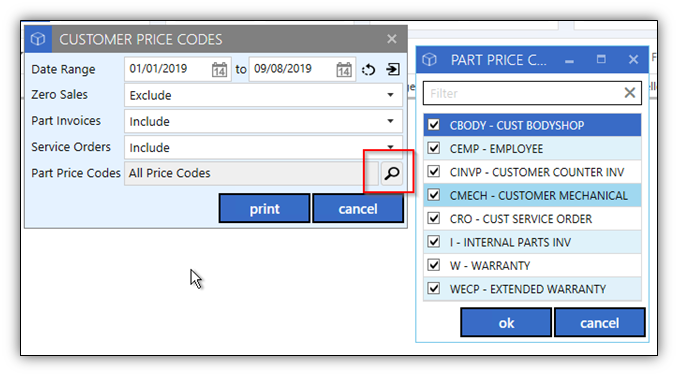Select the CMECH - CUSTOMER MECHANICAL row text
Screen dimensions: 678x376
coord(539,195)
